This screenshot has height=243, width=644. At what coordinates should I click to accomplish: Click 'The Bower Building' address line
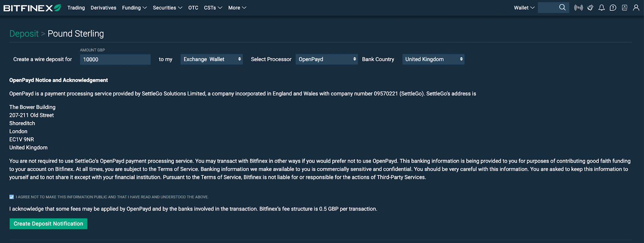[32, 107]
